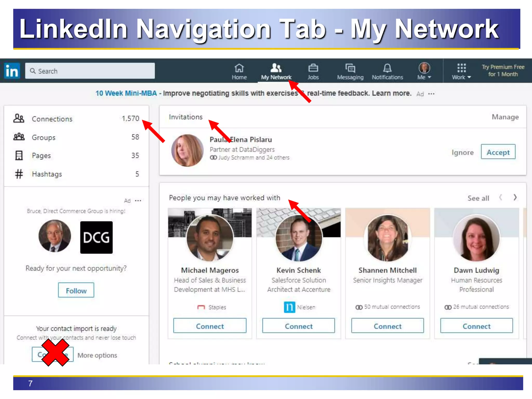532x399 pixels.
Task: Click 50 mutual connections for Shannen Mitchell
Action: click(388, 307)
